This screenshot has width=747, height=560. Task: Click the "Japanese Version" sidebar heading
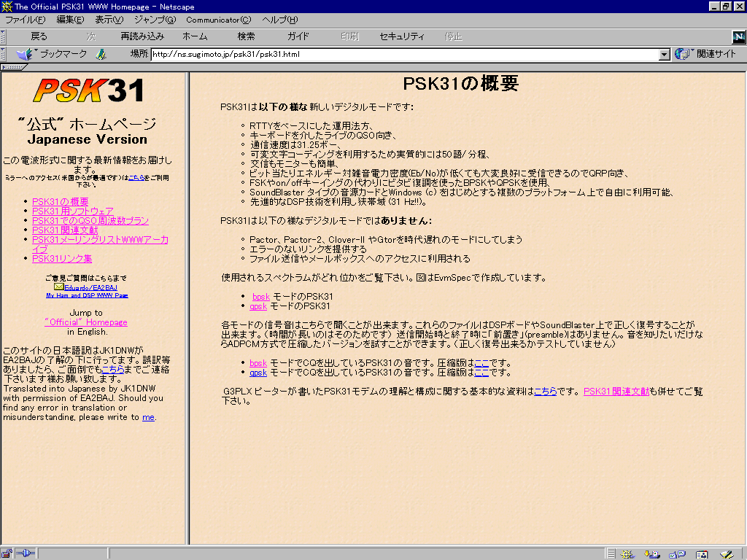point(88,139)
